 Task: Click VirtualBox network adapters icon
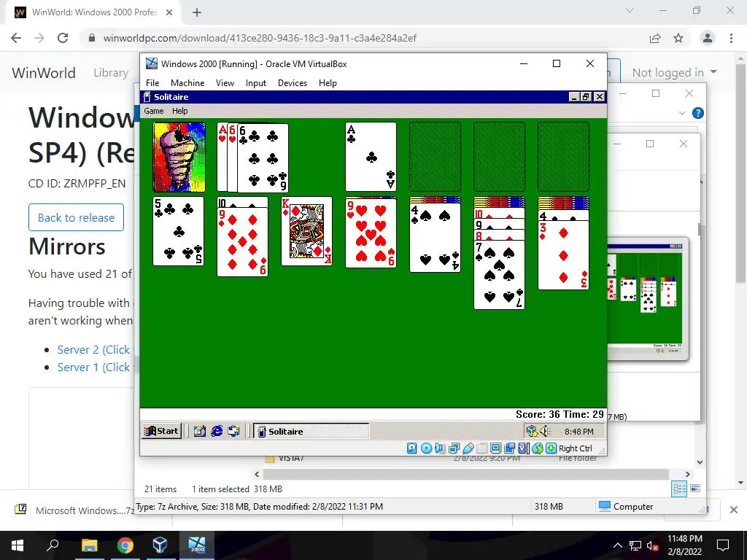coord(454,448)
